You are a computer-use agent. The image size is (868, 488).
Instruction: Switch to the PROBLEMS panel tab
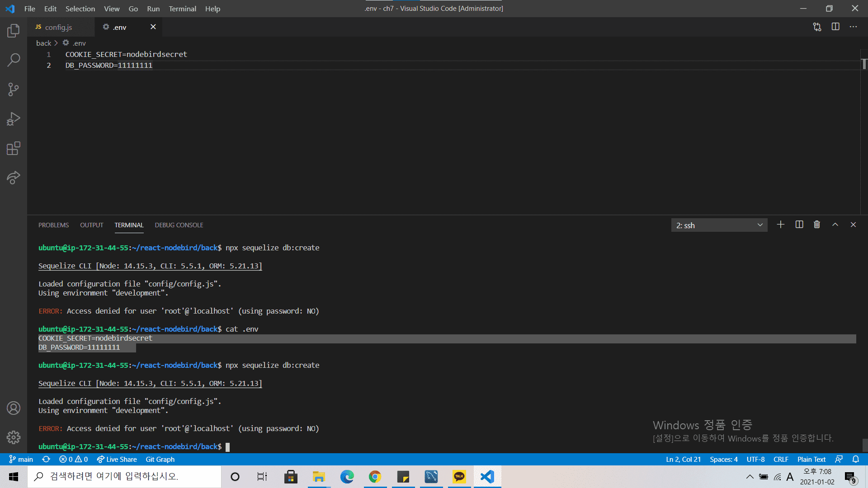(x=53, y=225)
